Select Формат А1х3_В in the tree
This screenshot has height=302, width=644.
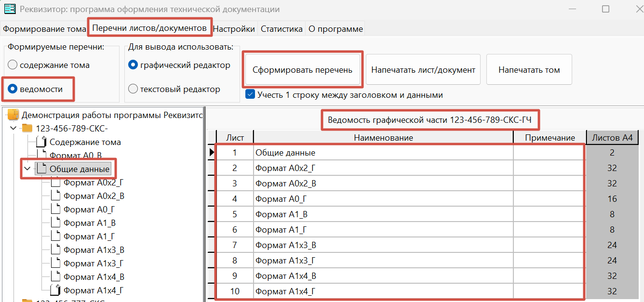pos(94,250)
